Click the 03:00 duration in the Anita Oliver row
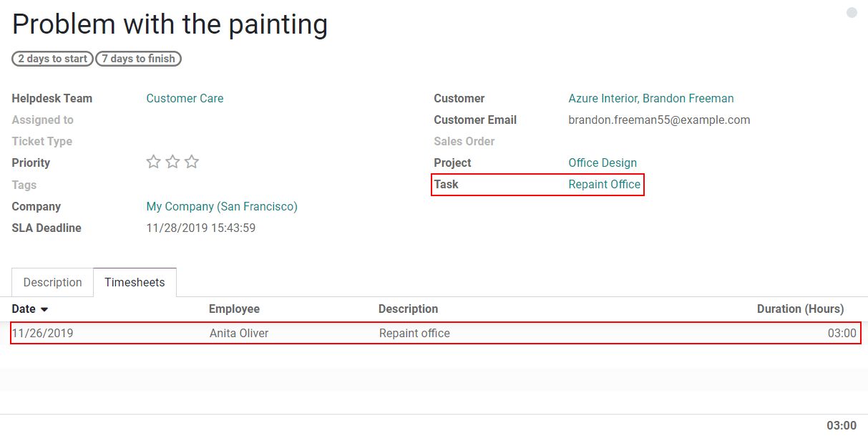868x441 pixels. pos(842,333)
